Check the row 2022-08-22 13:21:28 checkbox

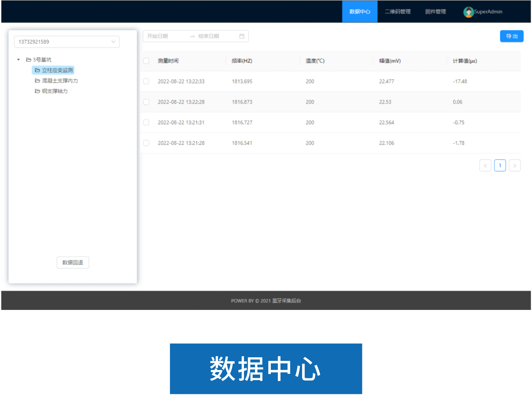coord(146,143)
